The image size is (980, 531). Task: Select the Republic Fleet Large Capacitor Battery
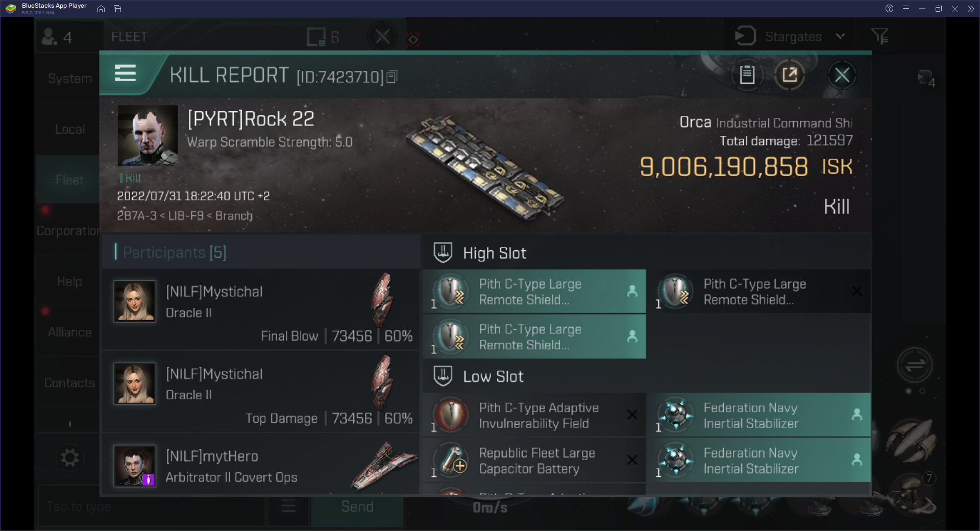(534, 461)
